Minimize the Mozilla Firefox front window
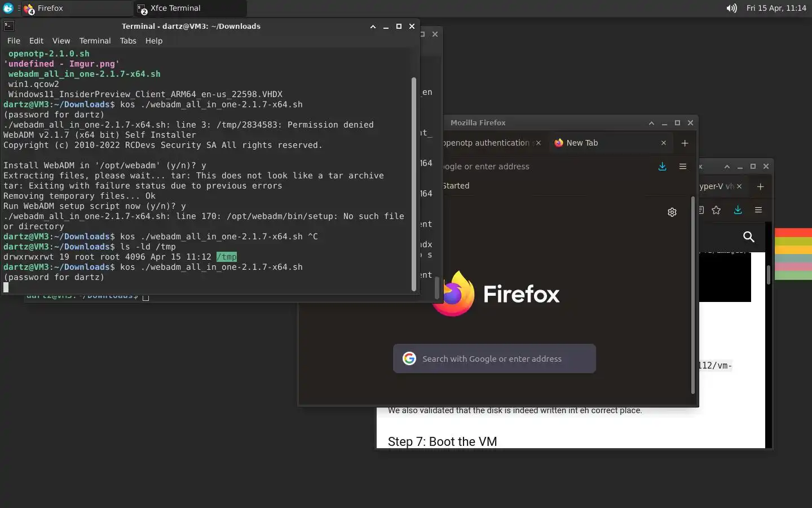Viewport: 812px width, 508px height. click(664, 122)
